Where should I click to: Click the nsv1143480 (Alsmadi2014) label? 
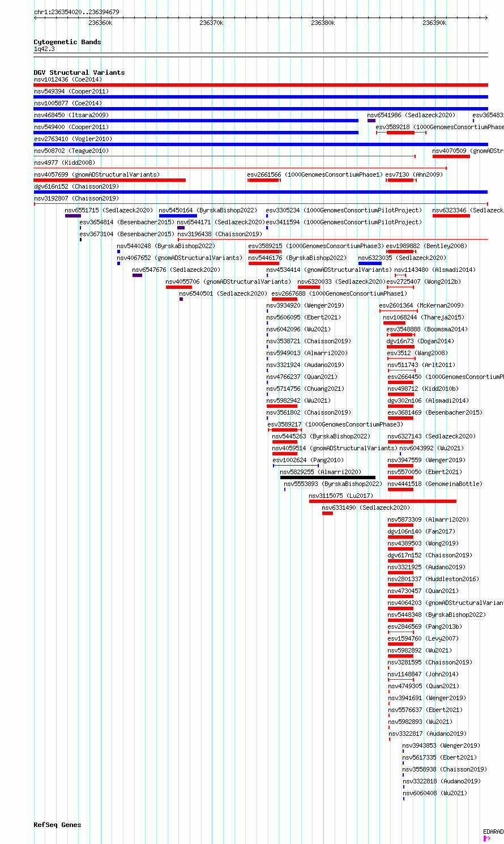(x=435, y=270)
